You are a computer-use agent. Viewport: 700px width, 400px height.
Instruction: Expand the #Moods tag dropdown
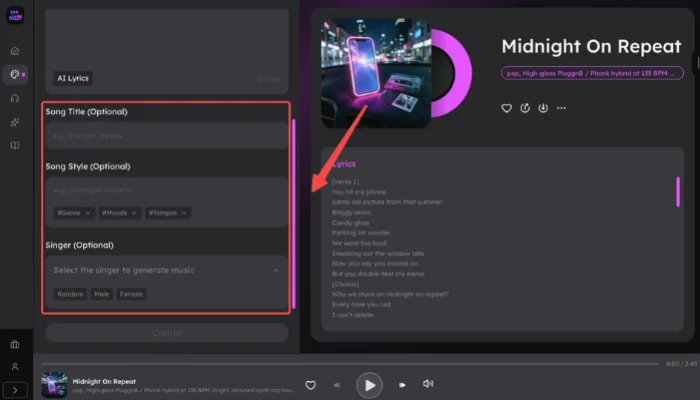[121, 213]
